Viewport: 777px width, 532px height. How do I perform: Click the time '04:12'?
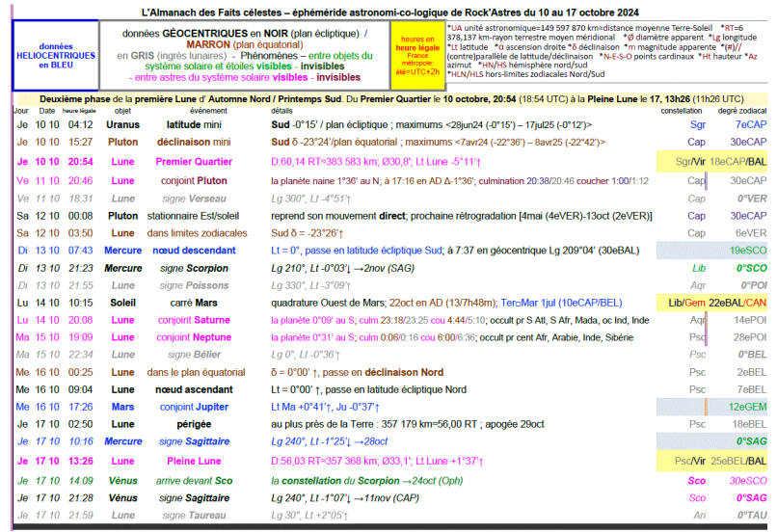pyautogui.click(x=81, y=125)
